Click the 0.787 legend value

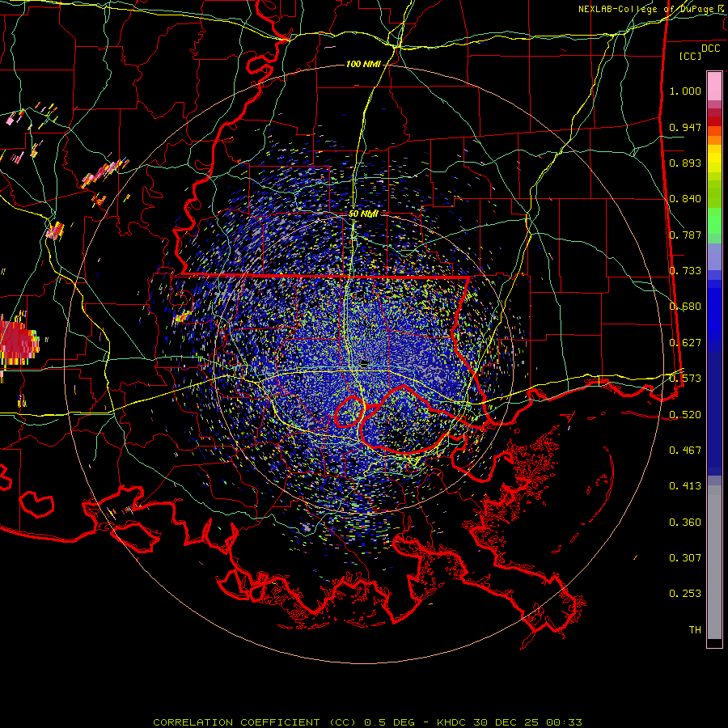pyautogui.click(x=685, y=235)
